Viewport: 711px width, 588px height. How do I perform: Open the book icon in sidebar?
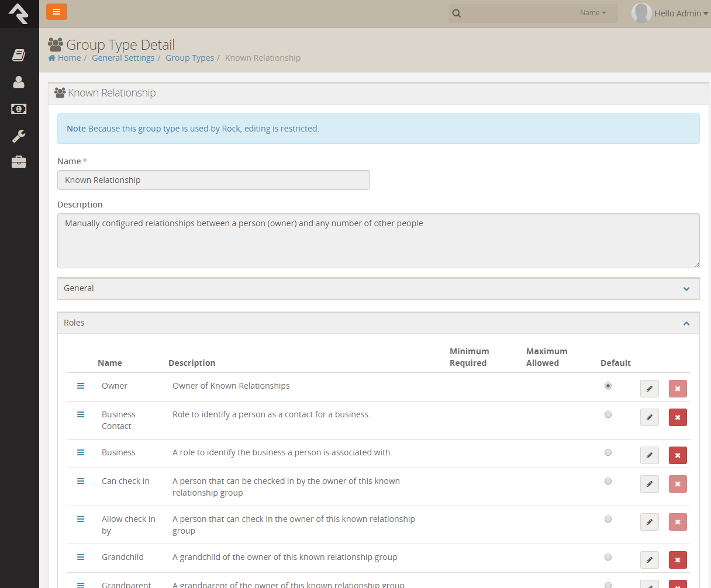point(19,55)
